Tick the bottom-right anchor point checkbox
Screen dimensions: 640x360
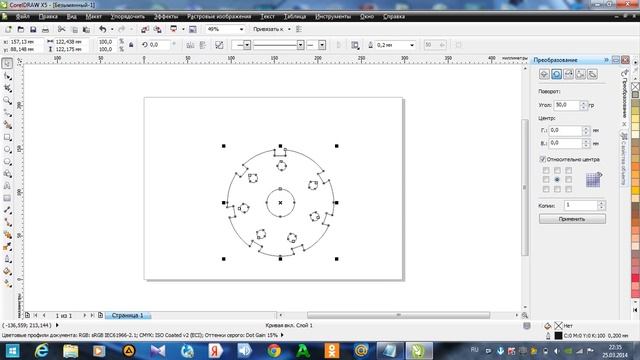(x=569, y=189)
